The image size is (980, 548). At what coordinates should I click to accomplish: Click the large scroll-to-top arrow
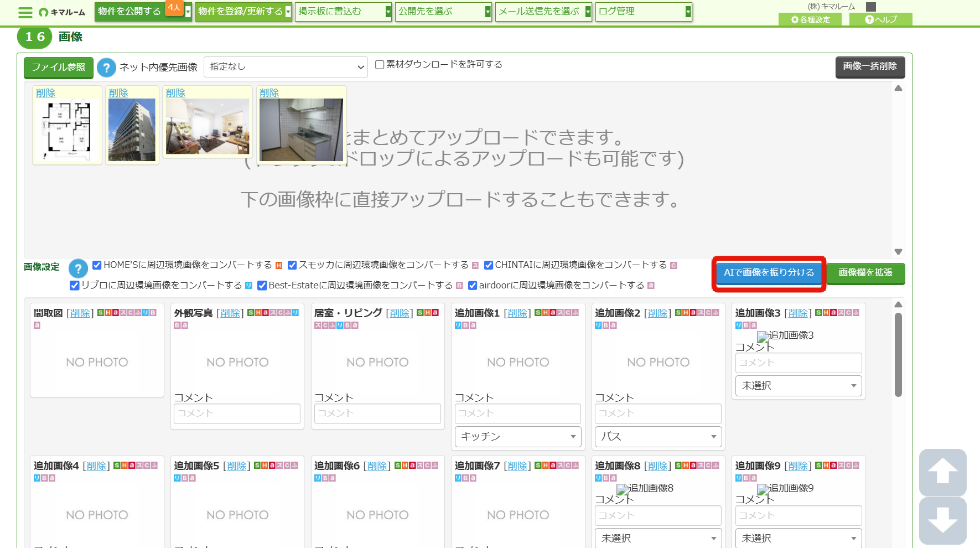(943, 472)
